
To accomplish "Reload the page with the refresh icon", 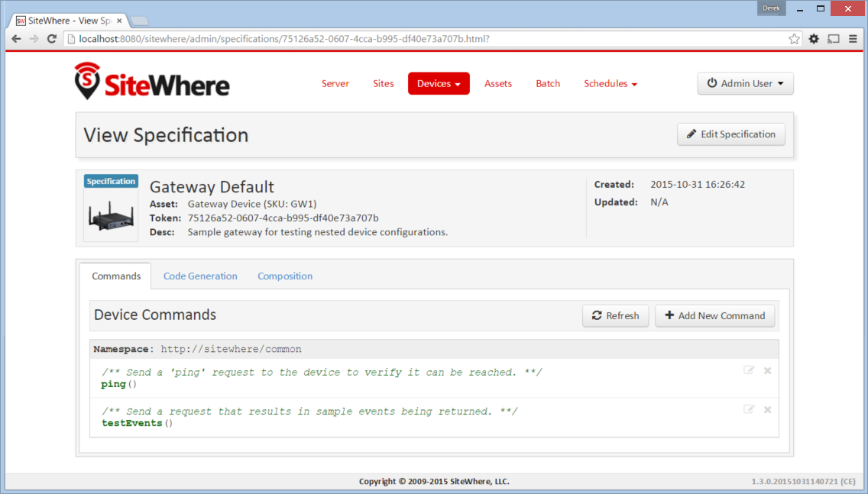I will (x=51, y=39).
